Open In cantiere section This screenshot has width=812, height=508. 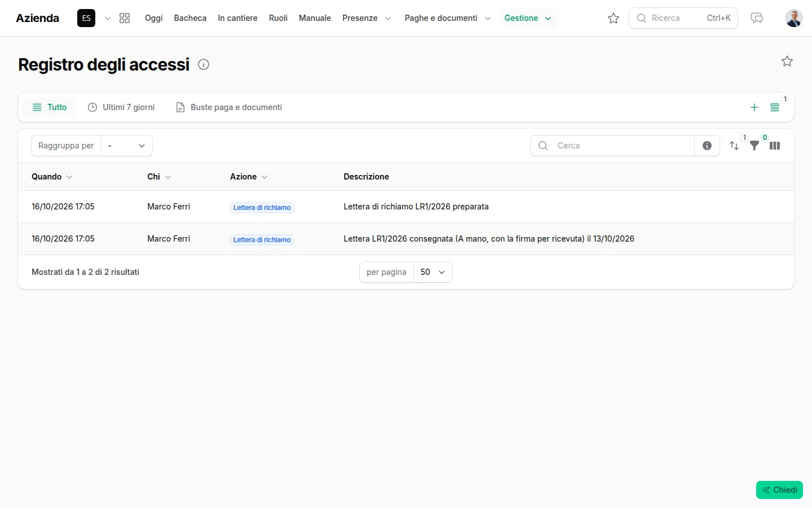(237, 18)
